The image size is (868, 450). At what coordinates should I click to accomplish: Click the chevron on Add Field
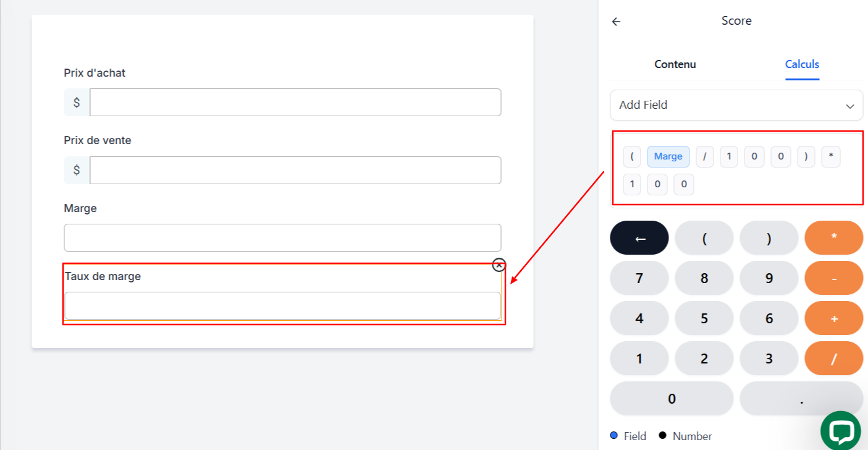tap(850, 106)
